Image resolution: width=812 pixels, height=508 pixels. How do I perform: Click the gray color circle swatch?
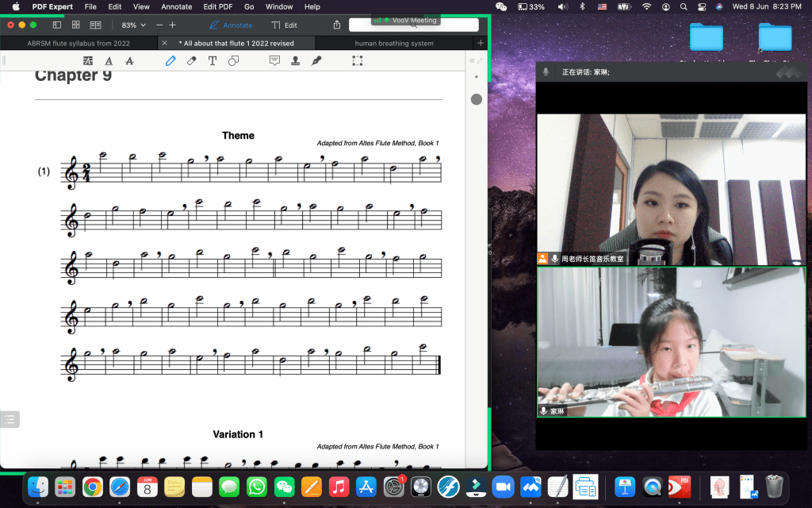(477, 99)
